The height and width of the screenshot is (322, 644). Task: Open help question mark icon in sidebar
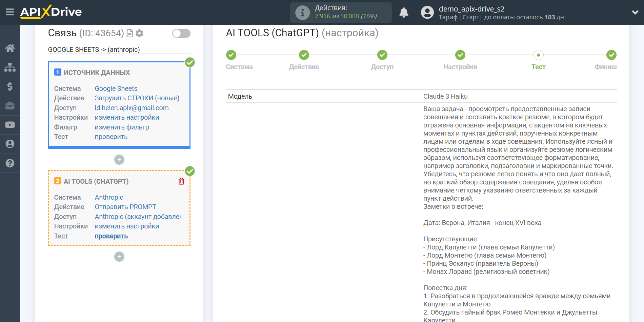click(x=10, y=163)
